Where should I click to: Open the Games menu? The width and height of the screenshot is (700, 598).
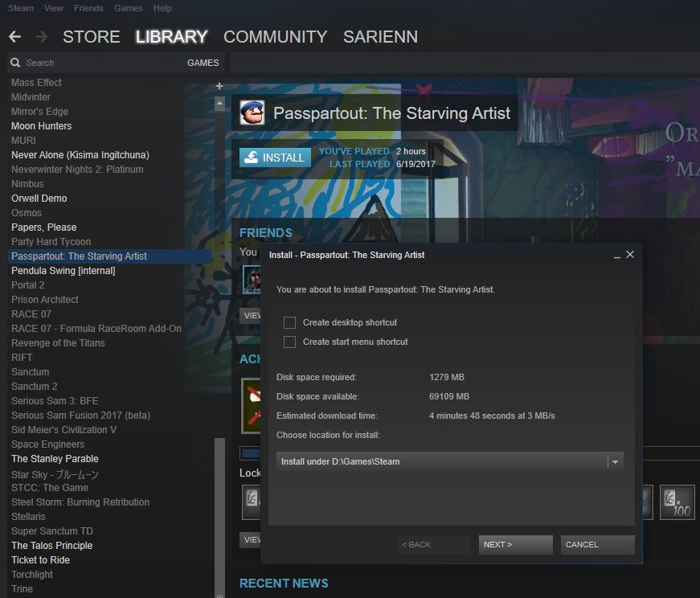[x=128, y=8]
